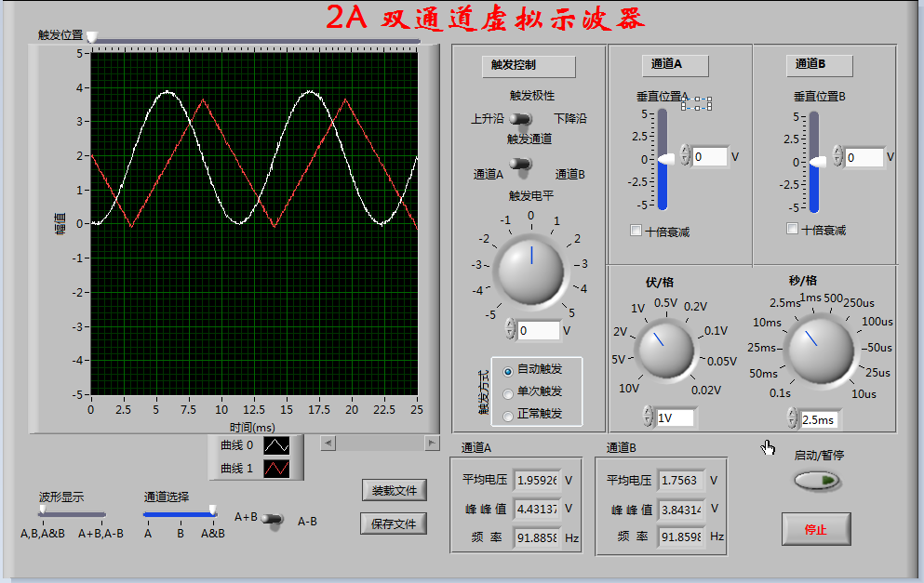Click the 垂直位置B vertical slider
This screenshot has height=583, width=924.
pos(814,162)
